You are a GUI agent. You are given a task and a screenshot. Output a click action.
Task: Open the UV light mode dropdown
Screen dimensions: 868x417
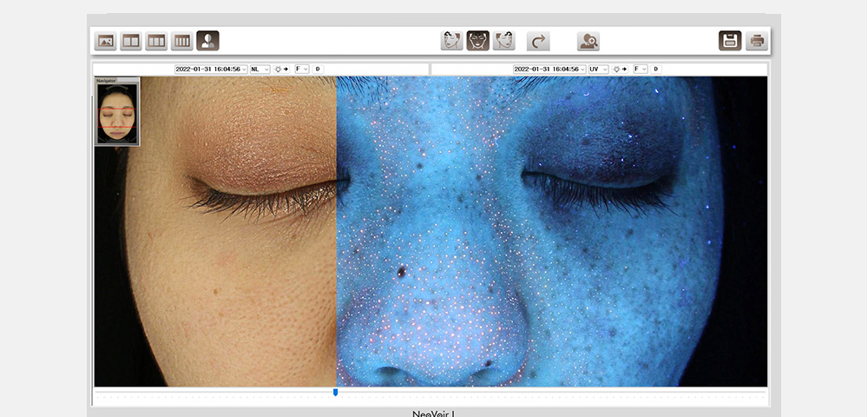coord(598,69)
